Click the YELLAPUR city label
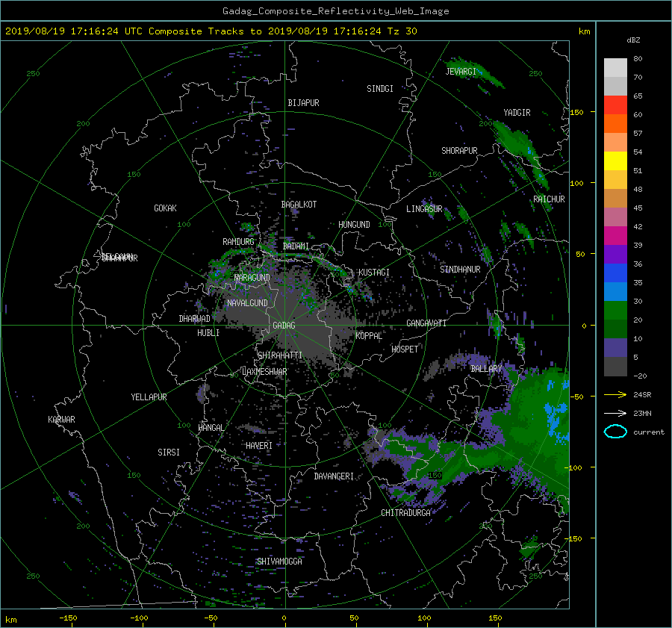Viewport: 672px width, 628px height. coord(149,397)
